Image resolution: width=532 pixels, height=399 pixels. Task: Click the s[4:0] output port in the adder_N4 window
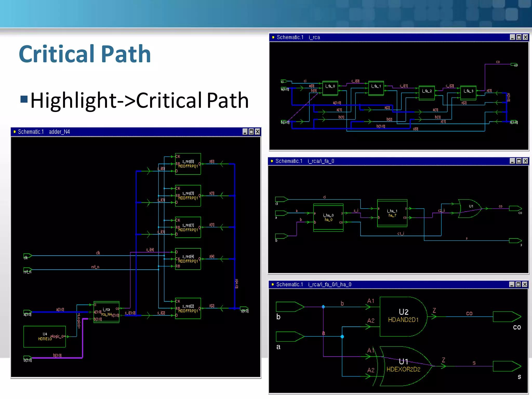pos(244,309)
